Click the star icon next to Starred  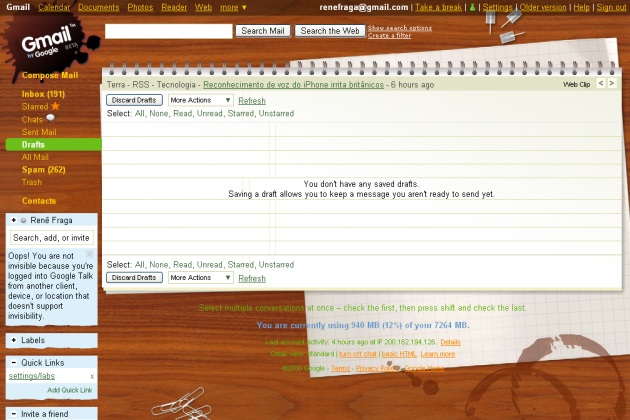[x=55, y=106]
